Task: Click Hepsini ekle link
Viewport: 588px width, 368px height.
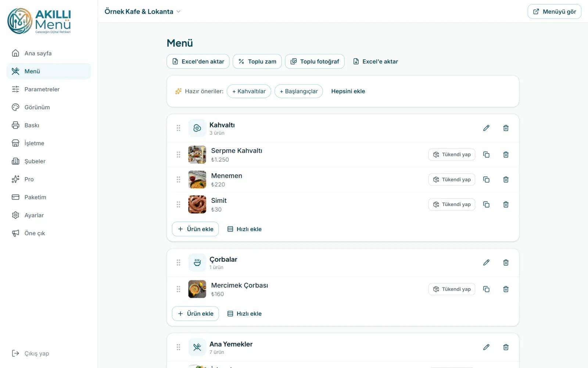Action: 348,91
